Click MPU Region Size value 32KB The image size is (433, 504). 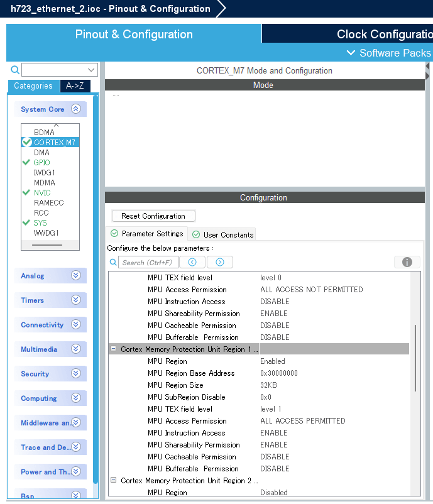coord(268,385)
